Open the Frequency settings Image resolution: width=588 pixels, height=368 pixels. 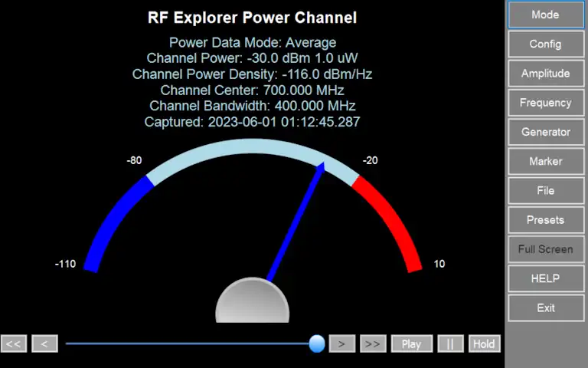tap(545, 103)
